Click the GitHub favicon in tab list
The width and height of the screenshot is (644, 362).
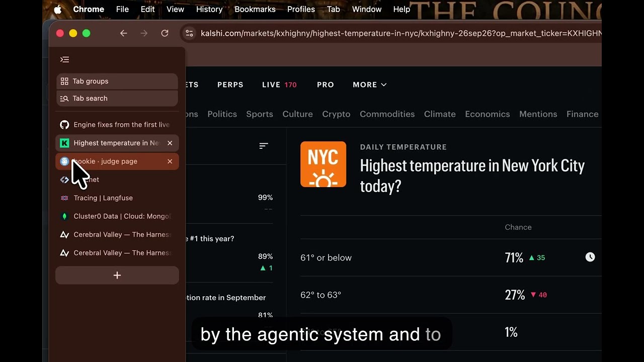(64, 125)
